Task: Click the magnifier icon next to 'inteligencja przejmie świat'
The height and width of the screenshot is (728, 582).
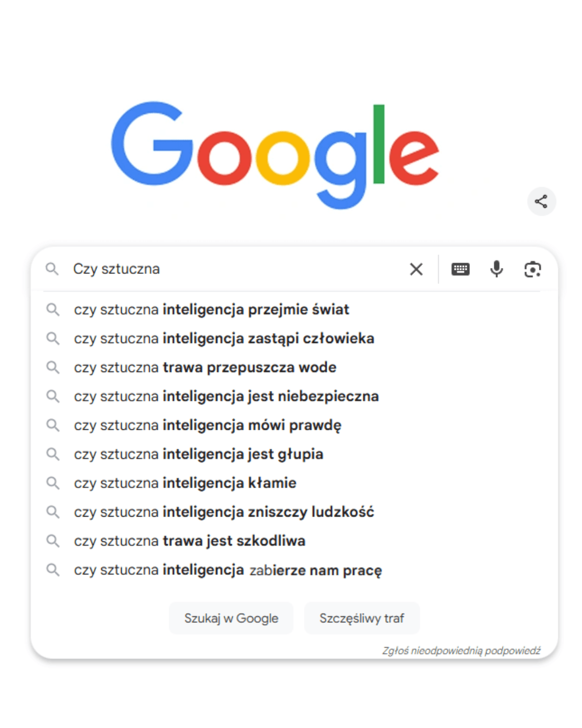Action: [x=53, y=310]
